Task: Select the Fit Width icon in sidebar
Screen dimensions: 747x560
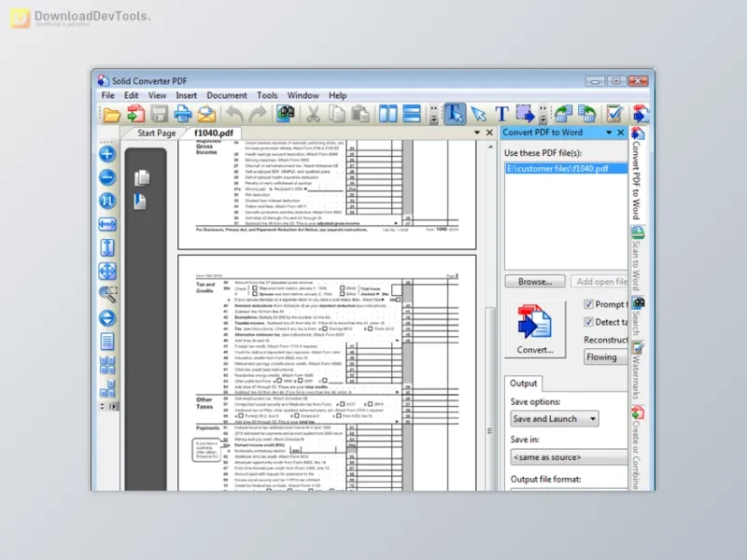Action: coord(107,224)
